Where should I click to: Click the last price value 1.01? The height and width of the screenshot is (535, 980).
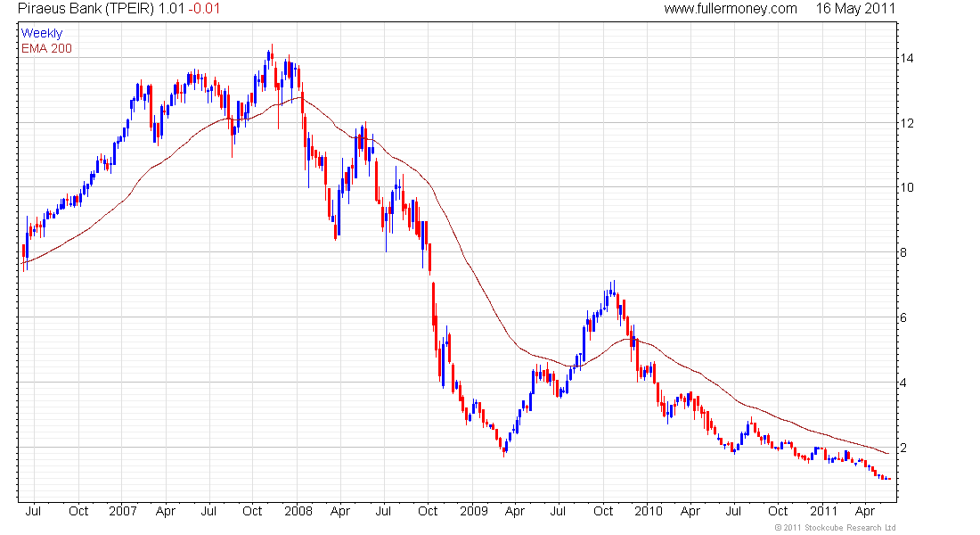click(172, 9)
